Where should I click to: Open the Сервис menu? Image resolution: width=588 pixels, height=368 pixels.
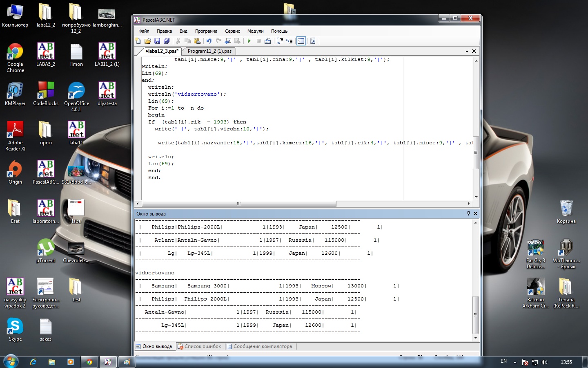[x=232, y=31]
